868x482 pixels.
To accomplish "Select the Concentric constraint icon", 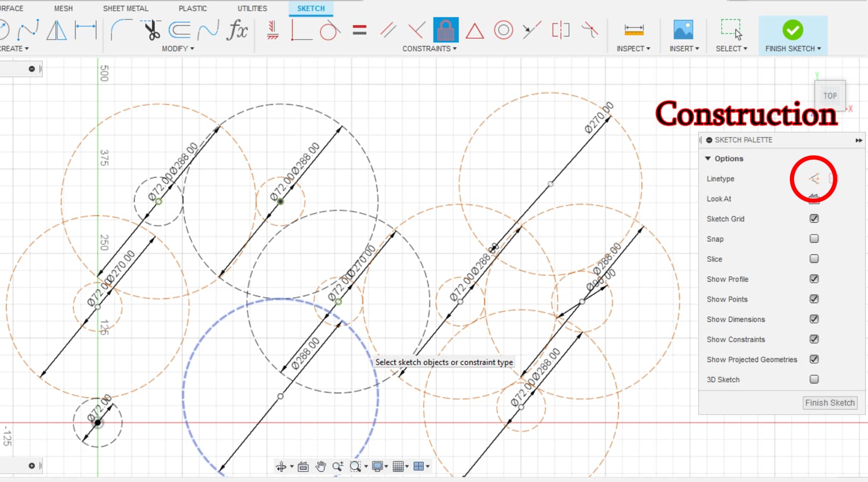I will 503,31.
